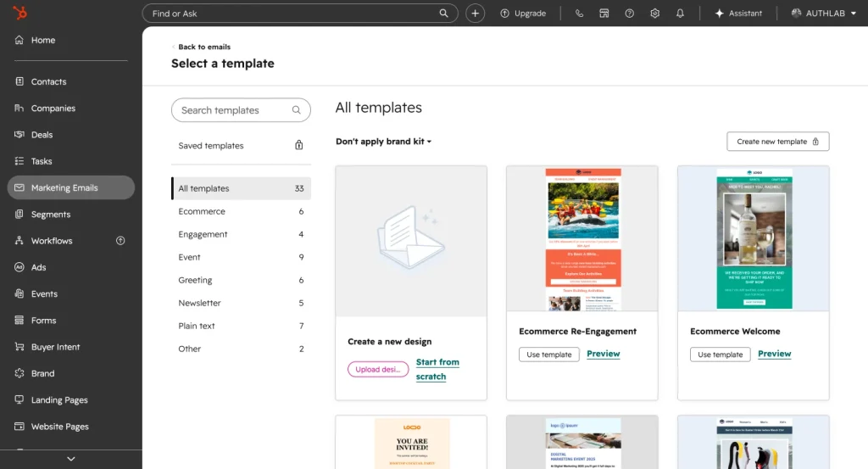
Task: Click the Digital Marketing Event template thumbnail
Action: pyautogui.click(x=583, y=444)
